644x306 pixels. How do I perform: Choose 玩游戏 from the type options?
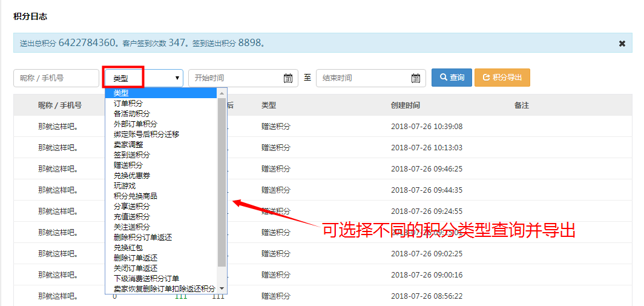pos(125,186)
